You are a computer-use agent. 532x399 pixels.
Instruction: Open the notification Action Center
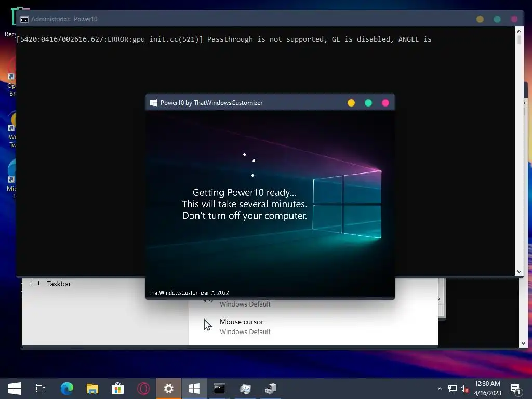pos(516,389)
